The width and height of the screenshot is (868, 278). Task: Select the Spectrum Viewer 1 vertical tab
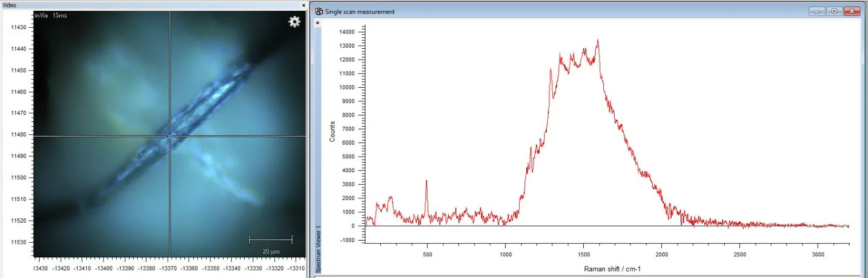[x=318, y=249]
